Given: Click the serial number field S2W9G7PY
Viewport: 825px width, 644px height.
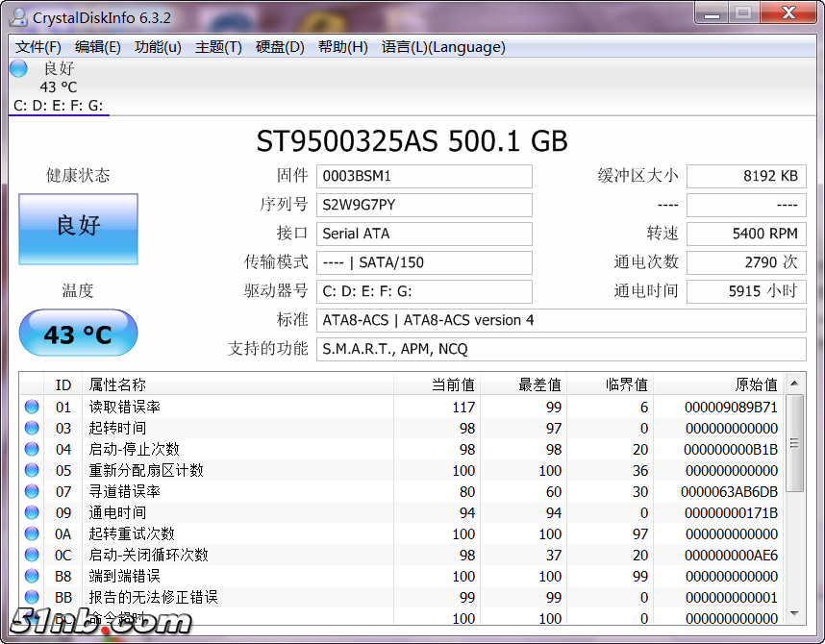Looking at the screenshot, I should coord(423,205).
